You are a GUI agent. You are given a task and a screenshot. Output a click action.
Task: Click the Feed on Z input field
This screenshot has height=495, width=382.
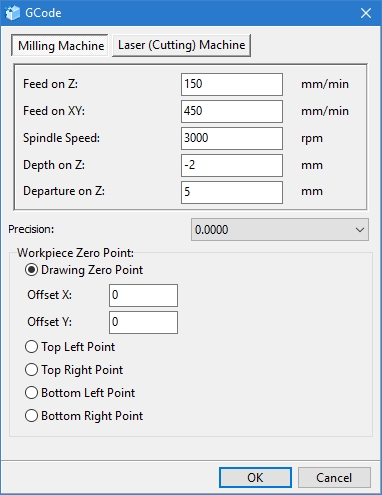(x=232, y=84)
